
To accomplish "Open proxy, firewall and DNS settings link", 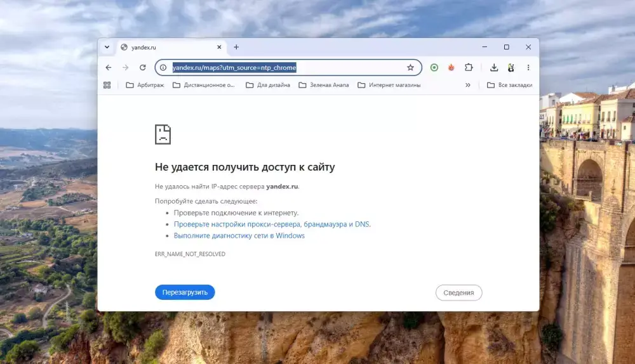I will point(272,224).
